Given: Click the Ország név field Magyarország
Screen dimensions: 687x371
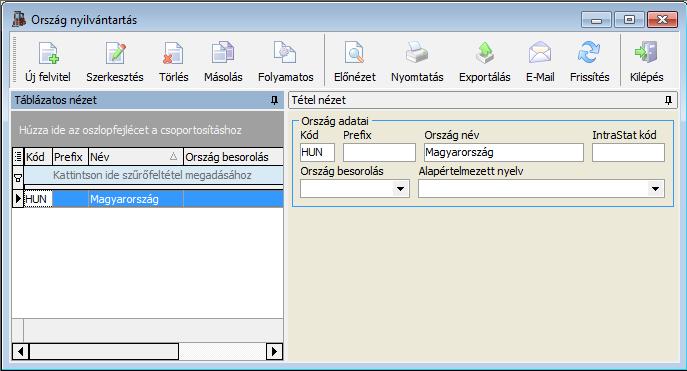Looking at the screenshot, I should pos(504,152).
